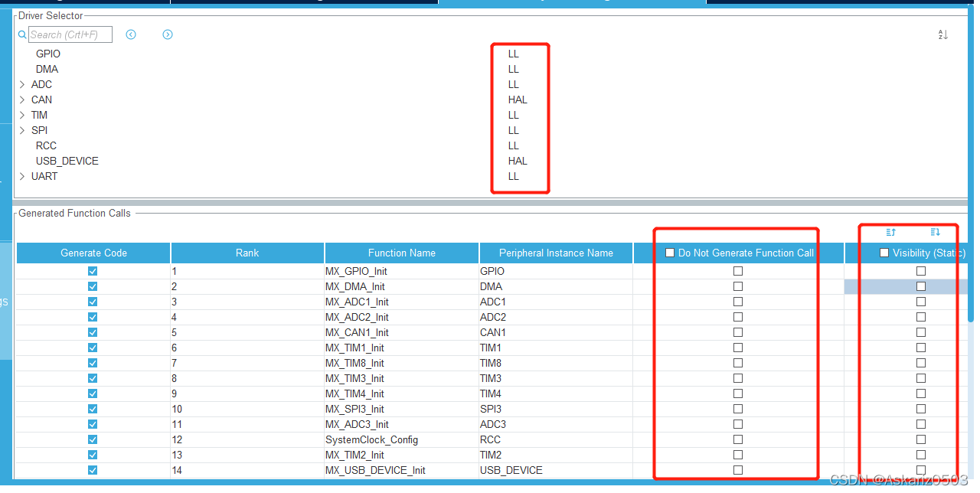980x493 pixels.
Task: Toggle the Do Not Generate Function Call header checkbox
Action: 670,253
